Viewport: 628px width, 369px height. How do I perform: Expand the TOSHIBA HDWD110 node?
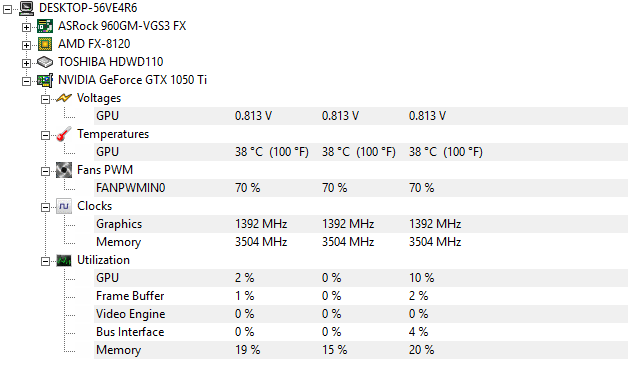click(x=26, y=63)
